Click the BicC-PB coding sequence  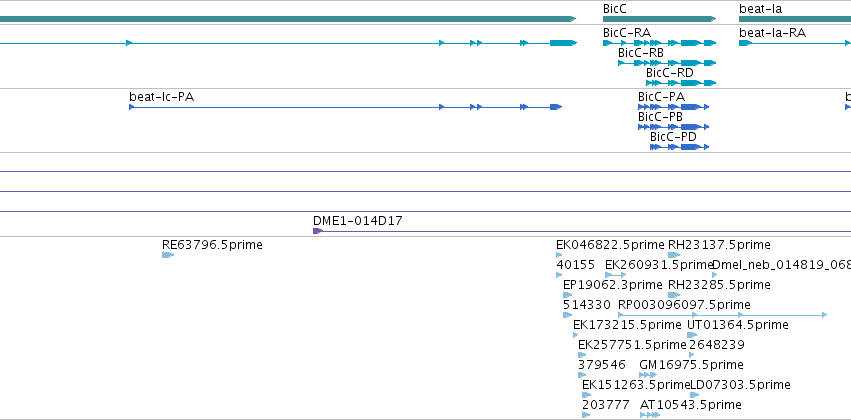click(x=674, y=127)
